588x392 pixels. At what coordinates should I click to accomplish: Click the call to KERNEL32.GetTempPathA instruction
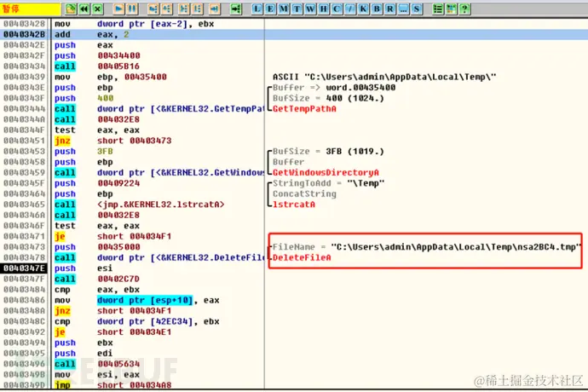click(159, 109)
